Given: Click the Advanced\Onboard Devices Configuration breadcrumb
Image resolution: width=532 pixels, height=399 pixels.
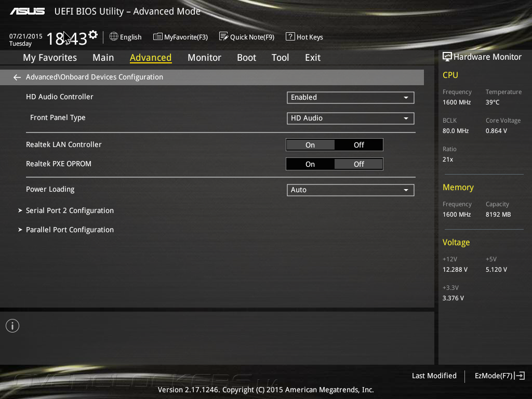Looking at the screenshot, I should click(95, 77).
